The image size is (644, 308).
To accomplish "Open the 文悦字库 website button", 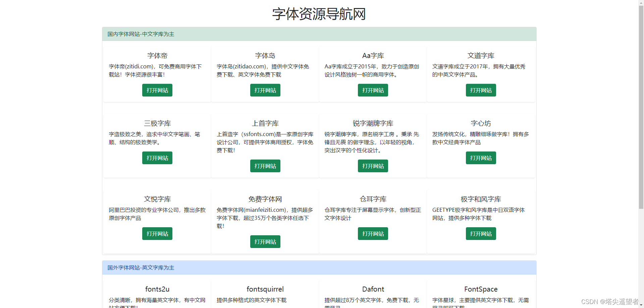I will [x=157, y=234].
